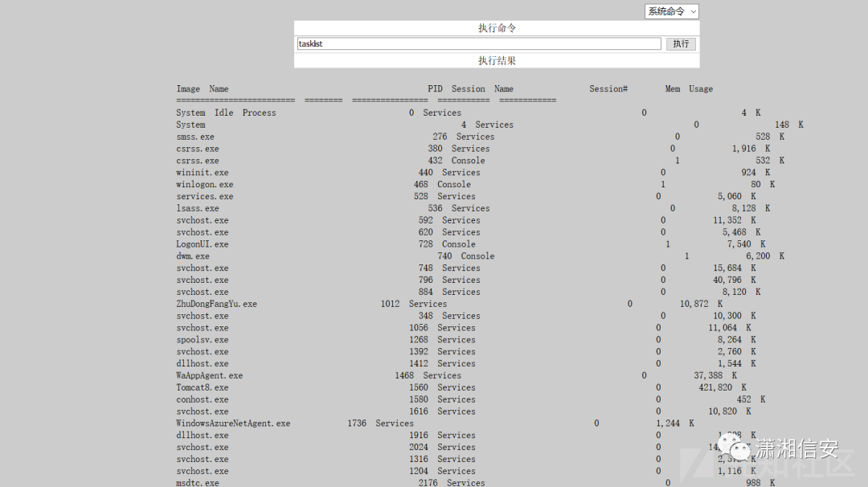Screen dimensions: 868x487
Task: Select the dwm.exe process name
Action: (193, 256)
